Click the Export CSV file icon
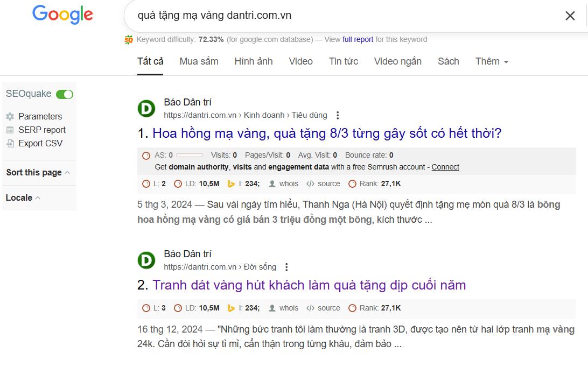This screenshot has height=367, width=588. (x=10, y=144)
